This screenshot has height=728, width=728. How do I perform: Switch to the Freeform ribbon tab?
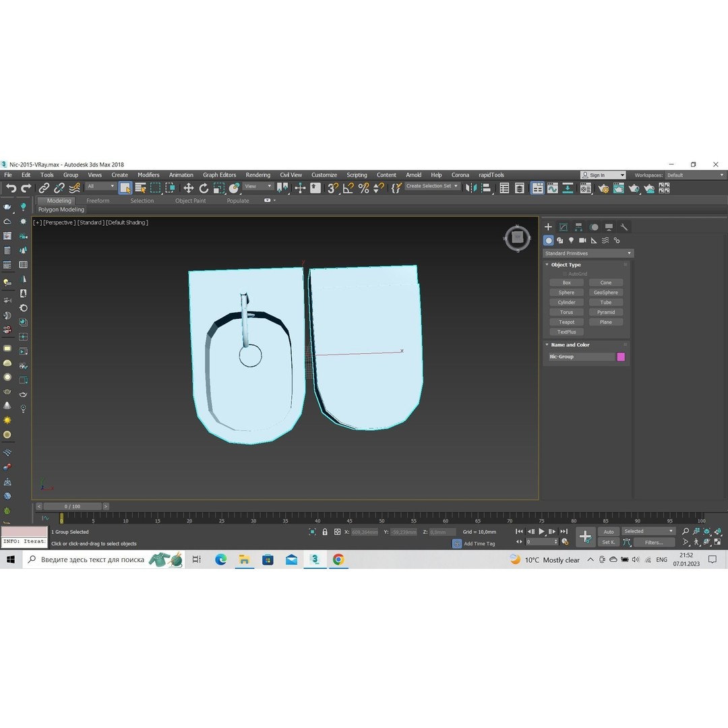[x=98, y=201]
